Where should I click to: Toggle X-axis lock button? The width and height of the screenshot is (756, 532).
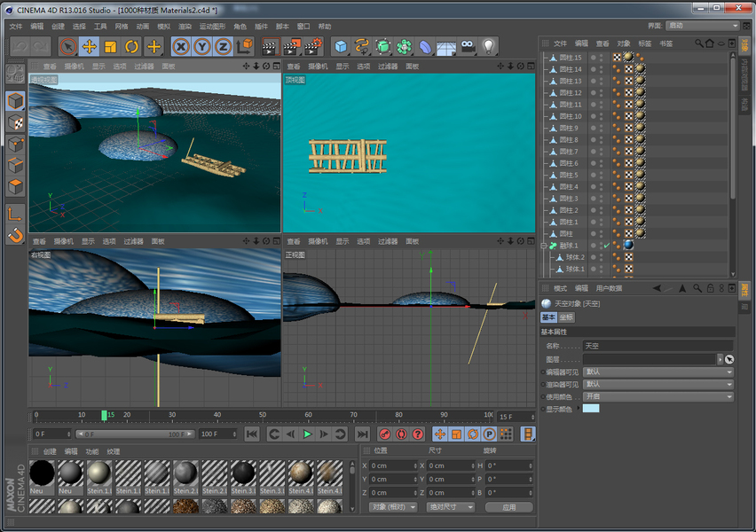(180, 46)
